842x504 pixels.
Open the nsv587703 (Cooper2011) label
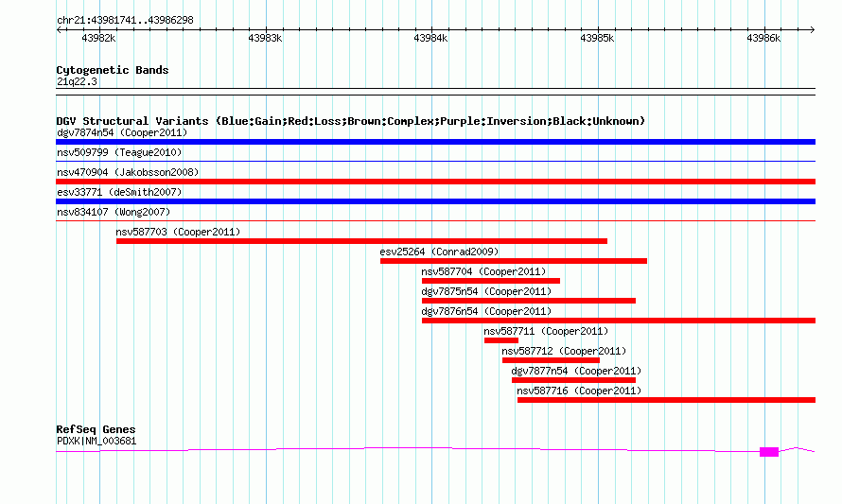(178, 232)
